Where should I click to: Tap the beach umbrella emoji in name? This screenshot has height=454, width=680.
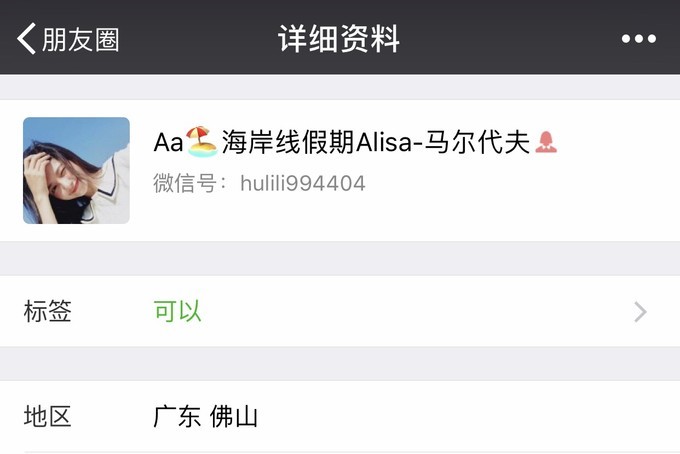(201, 142)
